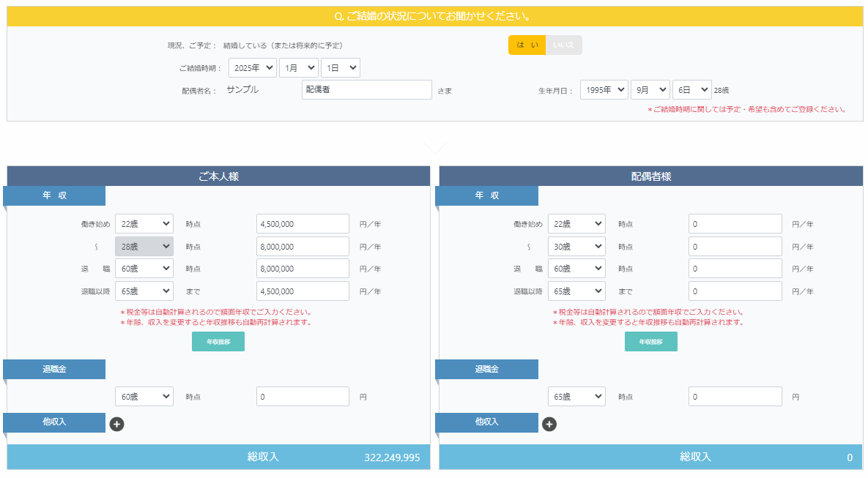Open the marriage year 2025年 dropdown
Viewport: 868px width, 478px height.
[x=252, y=68]
